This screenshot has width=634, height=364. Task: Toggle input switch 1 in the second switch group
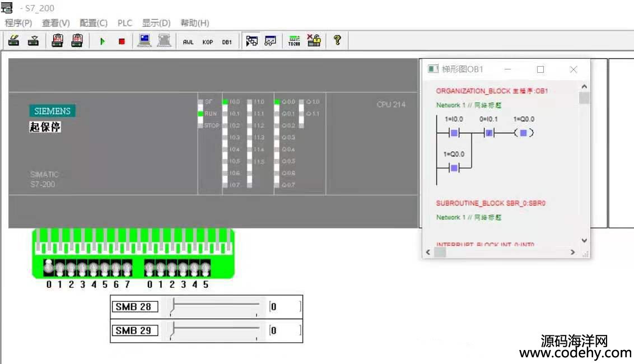[161, 267]
